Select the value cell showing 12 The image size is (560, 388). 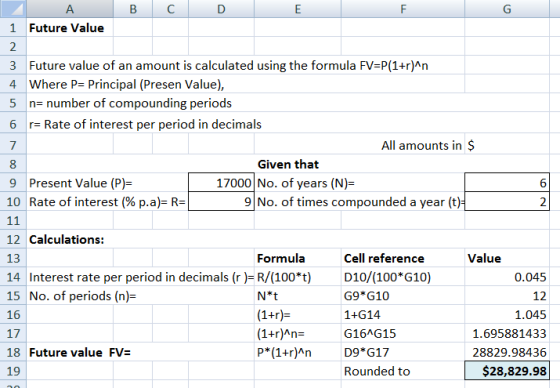coord(507,296)
